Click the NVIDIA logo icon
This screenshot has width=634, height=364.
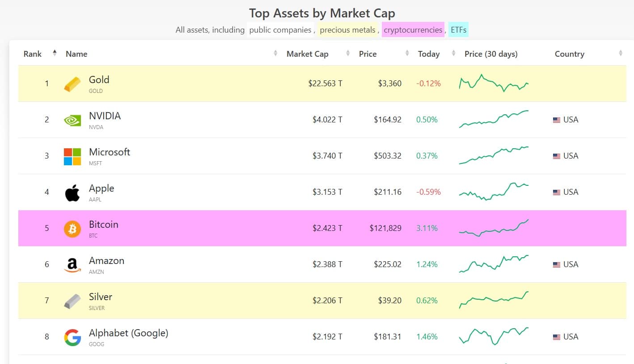[x=72, y=120]
